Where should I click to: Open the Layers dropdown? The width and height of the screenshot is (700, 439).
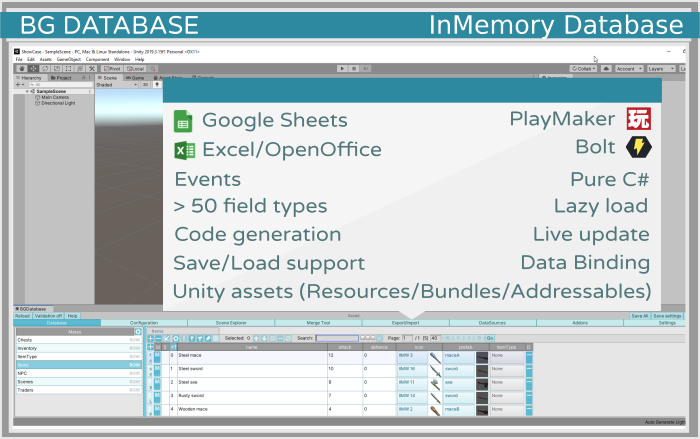[x=661, y=68]
